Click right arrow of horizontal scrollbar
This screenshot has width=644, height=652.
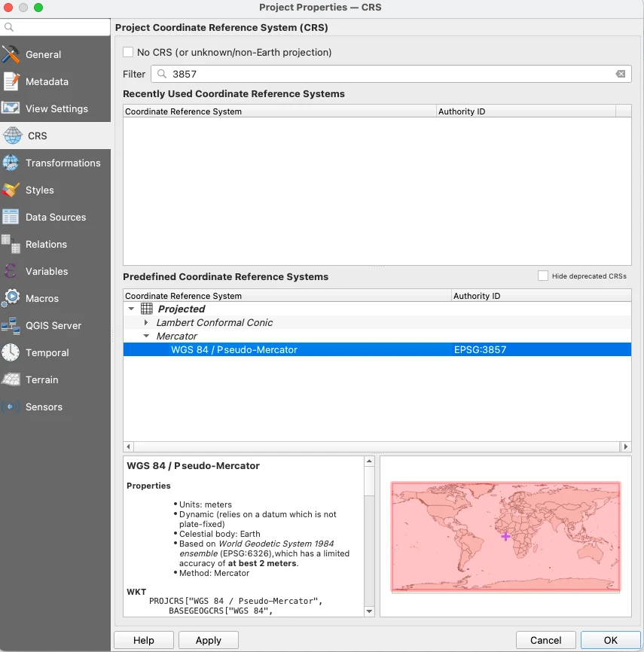click(x=625, y=446)
